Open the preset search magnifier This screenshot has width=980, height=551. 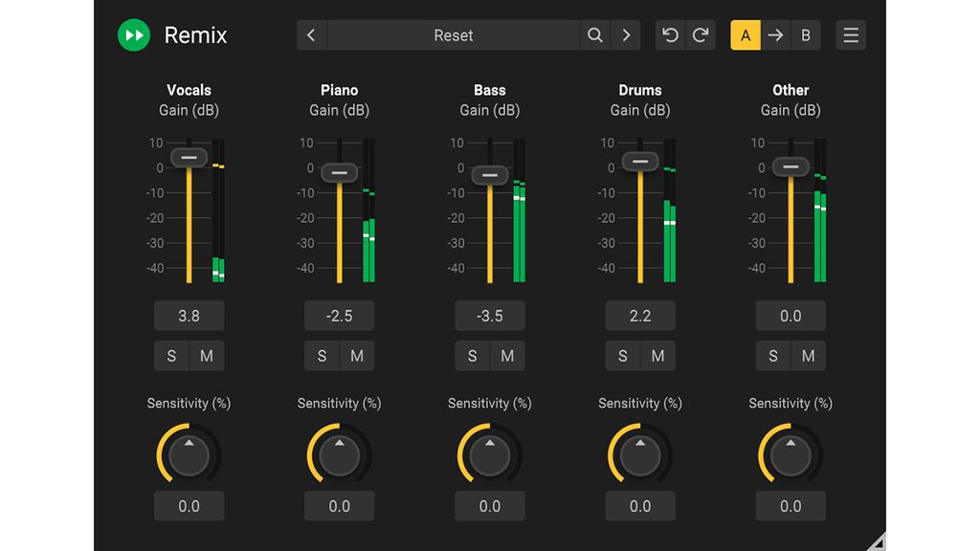click(594, 34)
